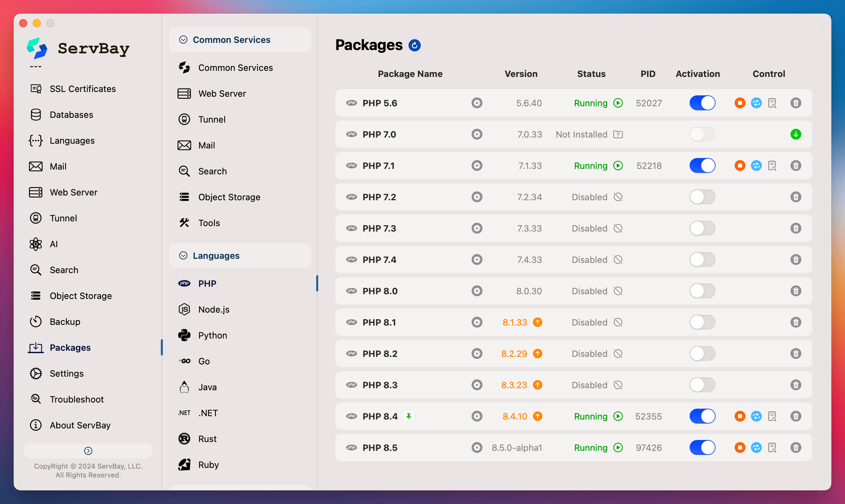Open SSL Certificates in the sidebar

[73, 89]
